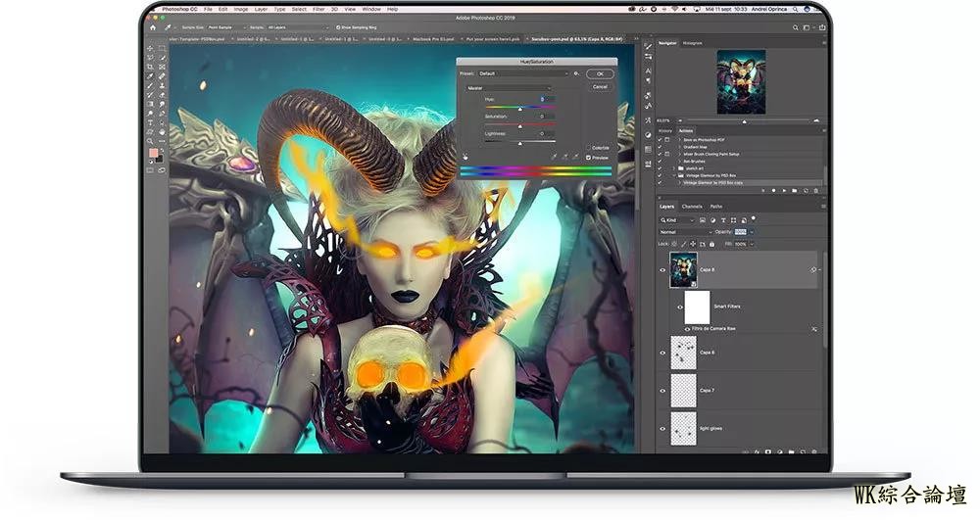The width and height of the screenshot is (980, 520).
Task: Click the Navigator zoom slider handle
Action: tap(744, 121)
